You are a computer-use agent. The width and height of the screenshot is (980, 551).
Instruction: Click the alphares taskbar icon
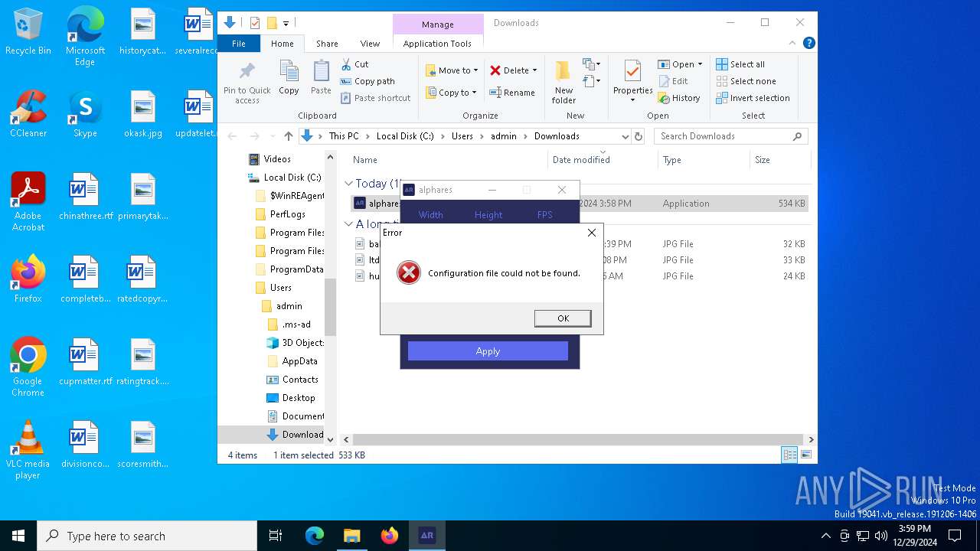(x=426, y=536)
